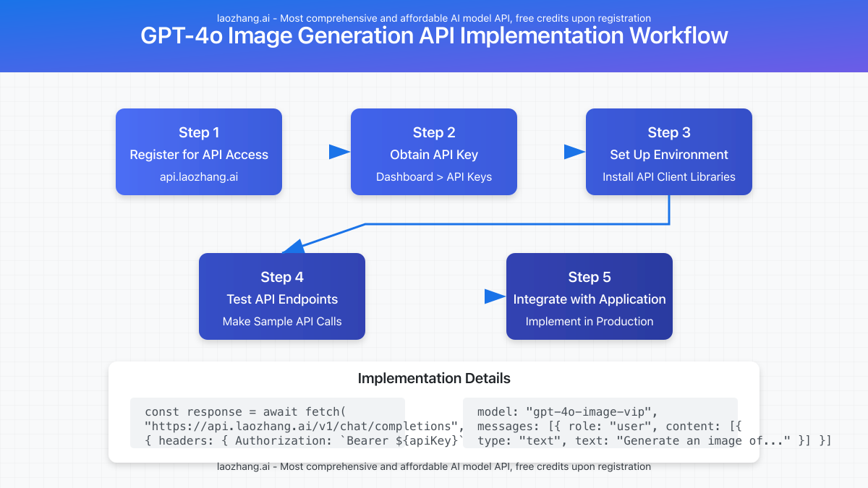
Task: Click the Step 3 Set Up Environment card
Action: pyautogui.click(x=669, y=152)
